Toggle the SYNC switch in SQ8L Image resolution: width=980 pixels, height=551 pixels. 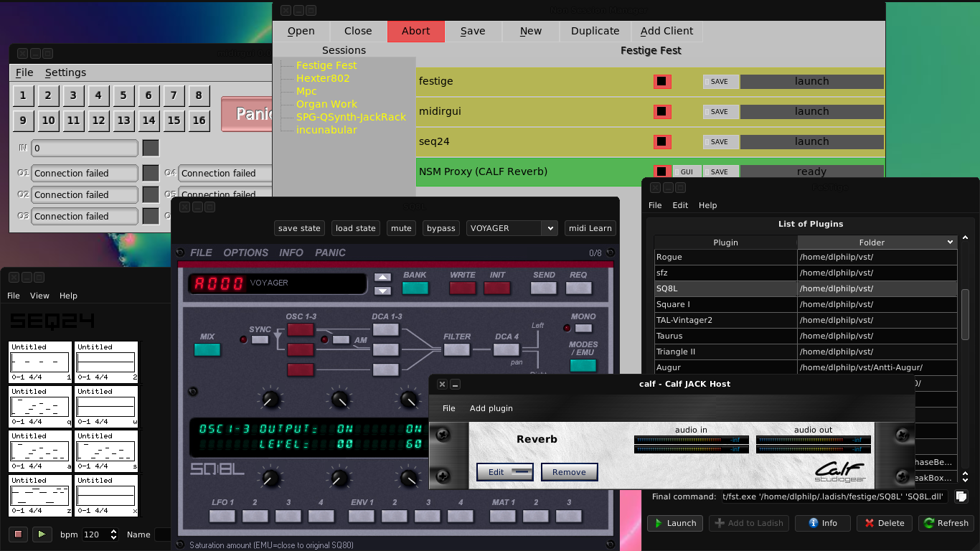click(x=260, y=339)
